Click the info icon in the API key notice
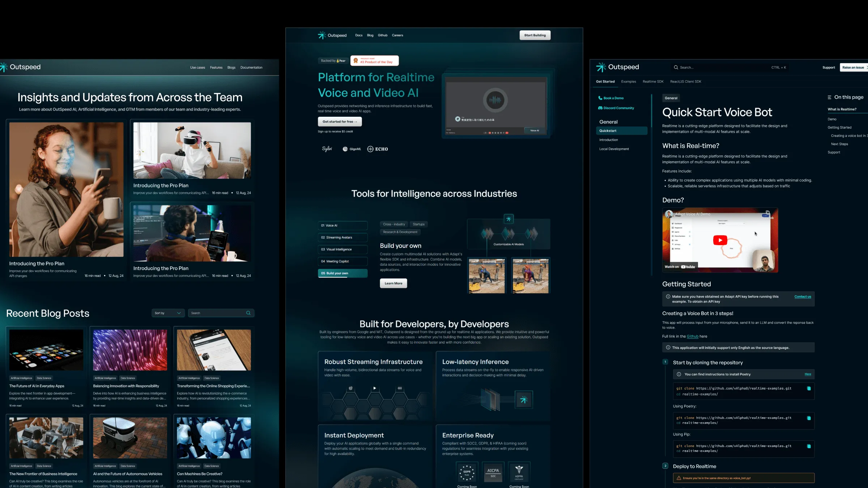The height and width of the screenshot is (488, 868). pyautogui.click(x=668, y=296)
